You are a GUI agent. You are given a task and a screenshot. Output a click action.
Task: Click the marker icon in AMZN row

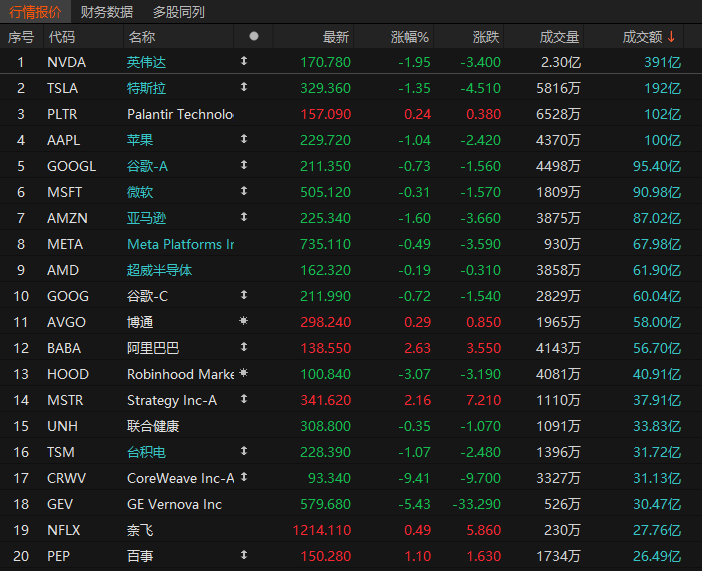[244, 216]
